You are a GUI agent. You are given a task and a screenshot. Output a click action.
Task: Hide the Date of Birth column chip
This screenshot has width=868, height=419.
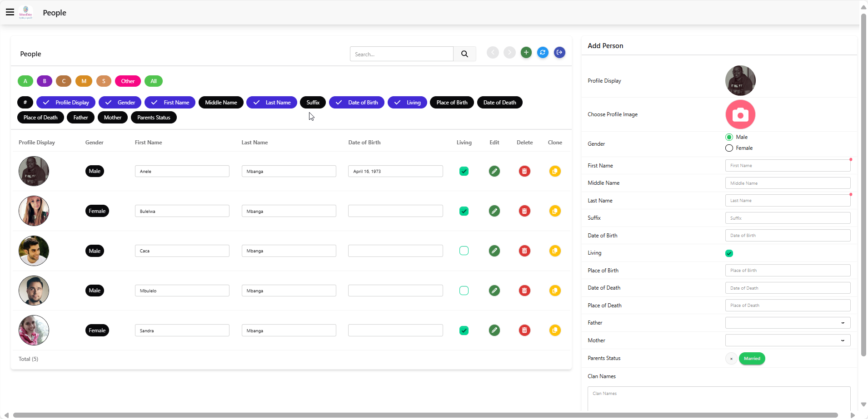click(x=357, y=103)
